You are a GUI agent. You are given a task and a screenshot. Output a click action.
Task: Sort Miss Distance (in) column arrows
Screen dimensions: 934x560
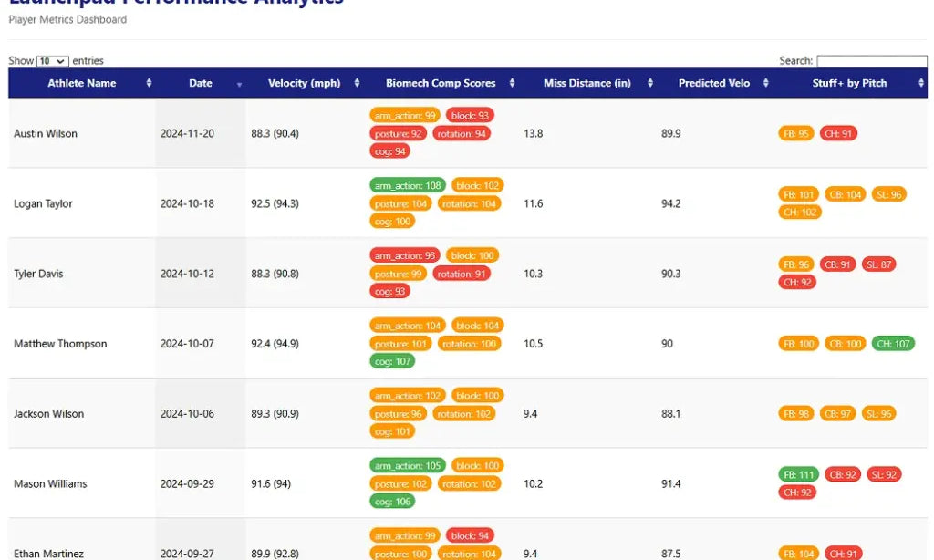pos(650,83)
